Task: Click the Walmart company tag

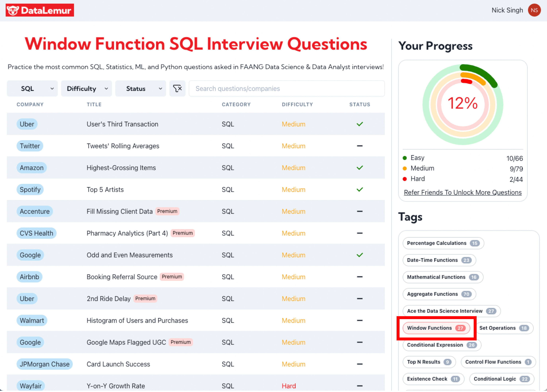Action: [32, 320]
